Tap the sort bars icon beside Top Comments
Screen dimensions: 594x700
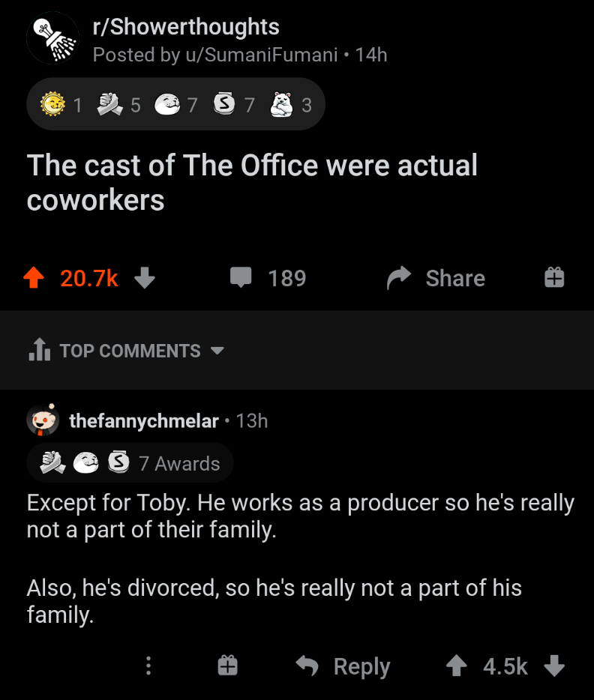[38, 351]
